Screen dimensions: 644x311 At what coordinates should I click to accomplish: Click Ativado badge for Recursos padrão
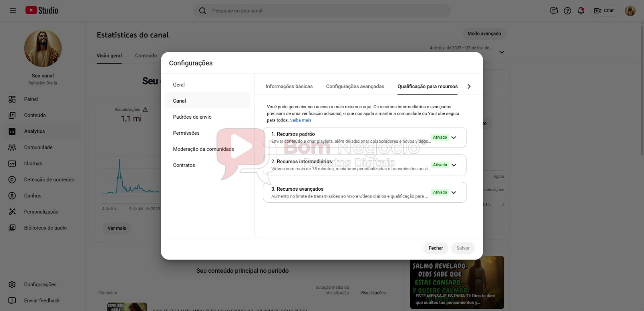tap(440, 138)
